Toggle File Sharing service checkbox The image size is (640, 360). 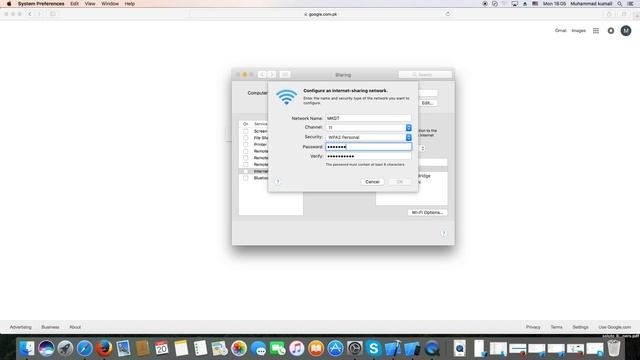(x=245, y=138)
